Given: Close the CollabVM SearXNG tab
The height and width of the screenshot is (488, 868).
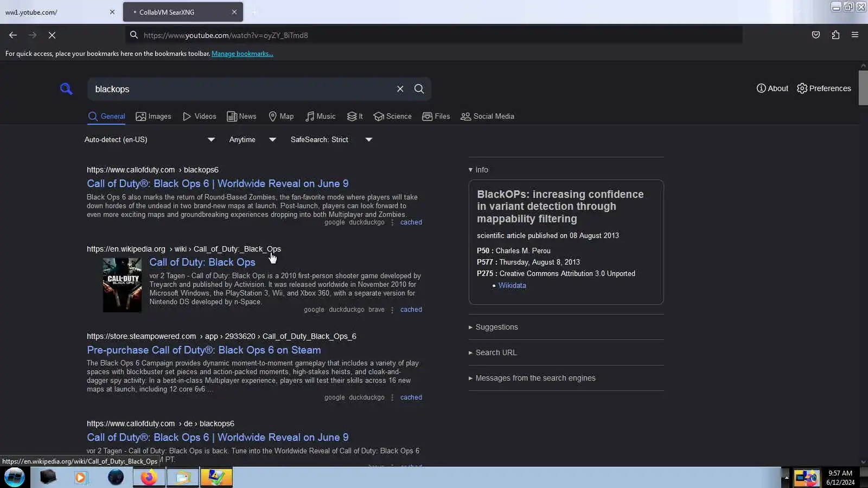Looking at the screenshot, I should tap(234, 12).
